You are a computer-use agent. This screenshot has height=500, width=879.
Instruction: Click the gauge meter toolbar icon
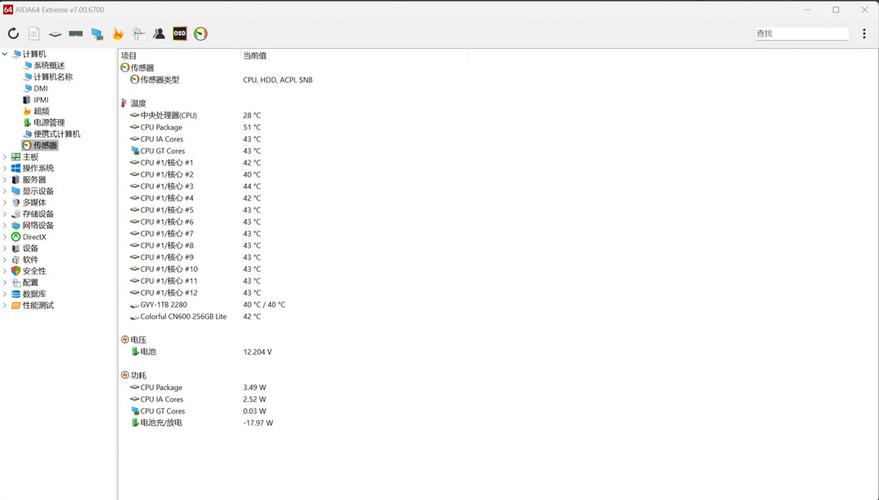click(x=201, y=34)
